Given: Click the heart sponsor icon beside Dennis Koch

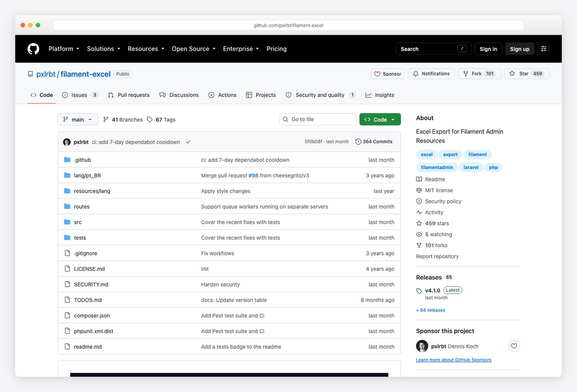Looking at the screenshot, I should (x=514, y=346).
